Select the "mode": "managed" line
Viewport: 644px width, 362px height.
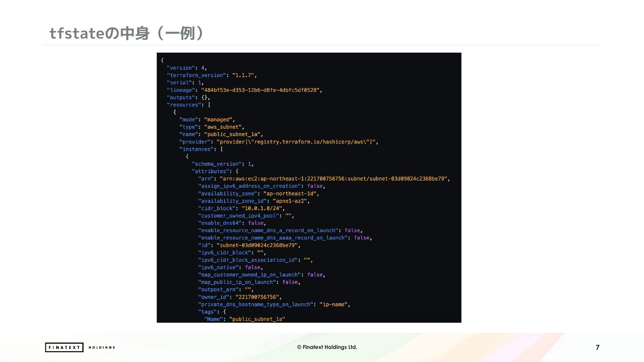coord(207,119)
